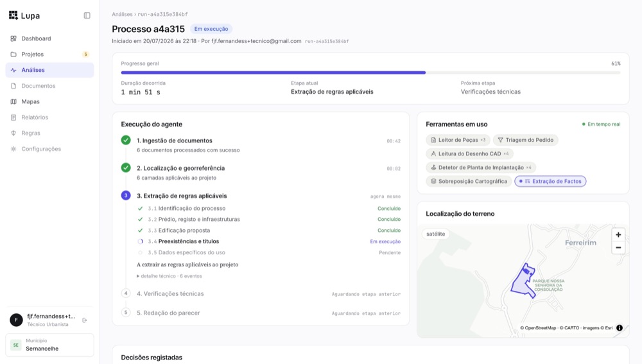642x364 pixels.
Task: Click the Relatórios report icon
Action: point(13,117)
